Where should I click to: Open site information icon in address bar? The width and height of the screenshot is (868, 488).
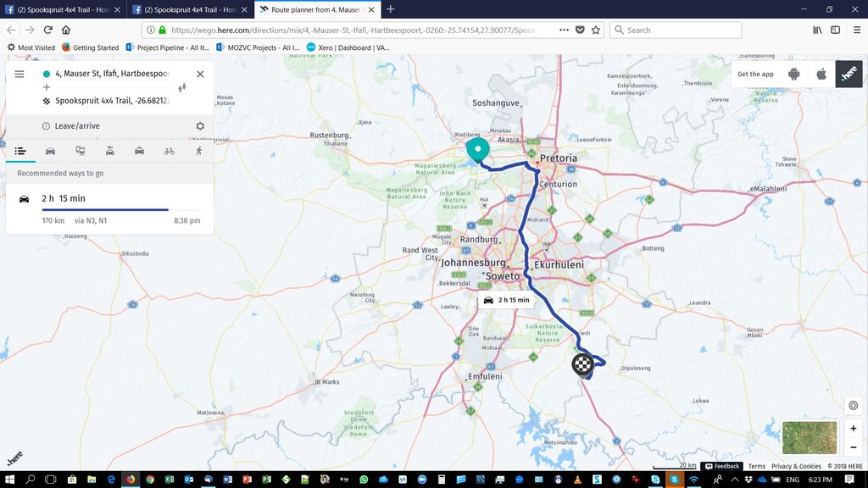(151, 30)
